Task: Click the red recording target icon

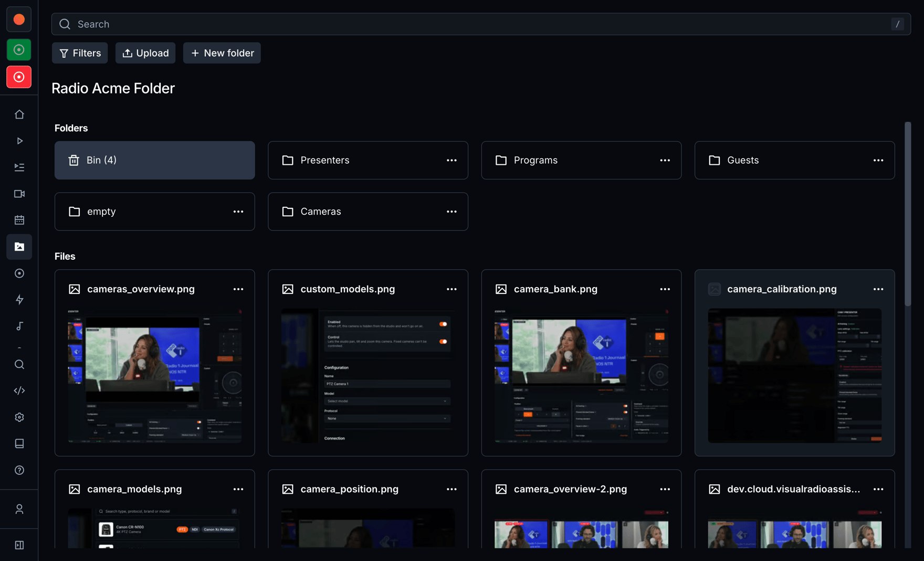Action: pos(19,77)
